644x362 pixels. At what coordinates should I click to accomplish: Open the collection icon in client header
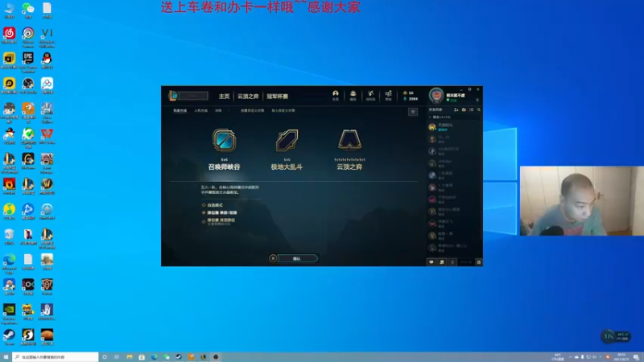(353, 95)
